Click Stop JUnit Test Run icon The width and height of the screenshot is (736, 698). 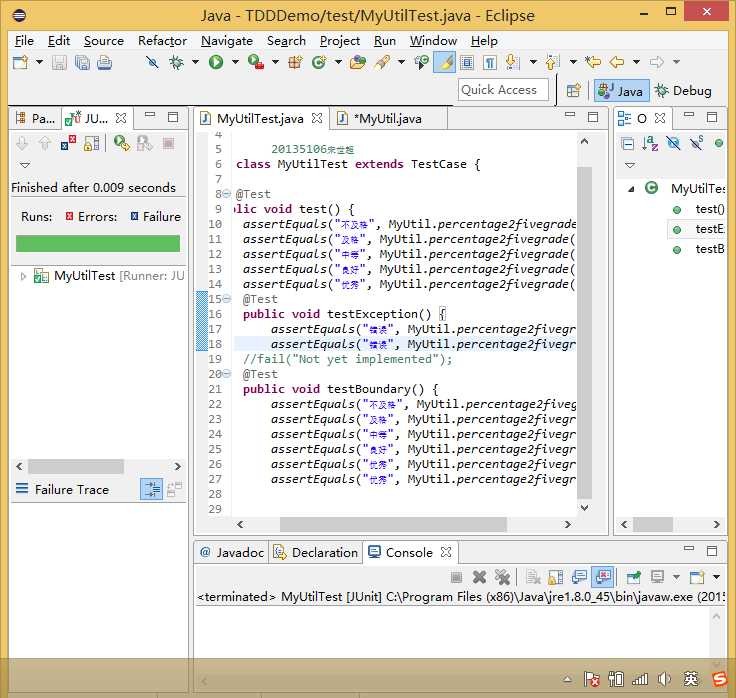pos(168,143)
